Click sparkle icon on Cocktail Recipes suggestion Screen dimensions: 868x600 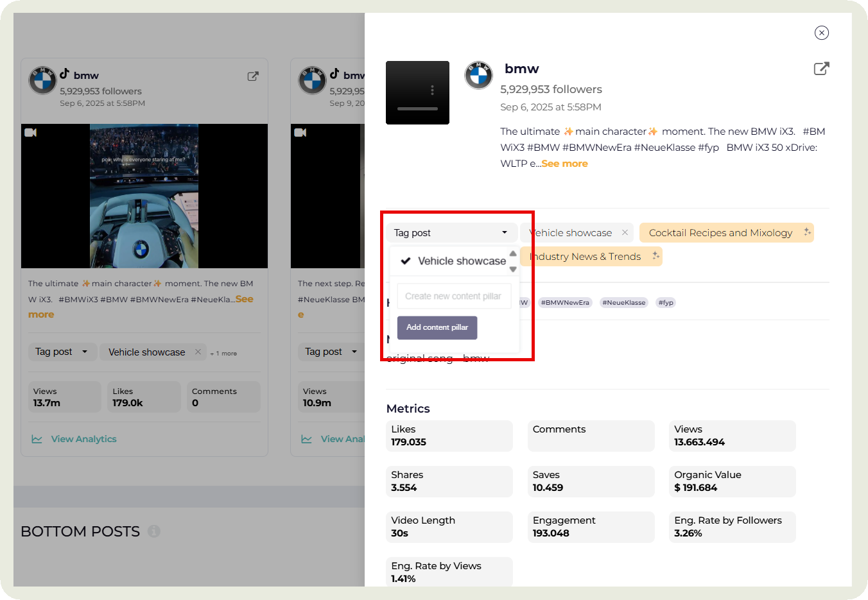[x=806, y=232]
